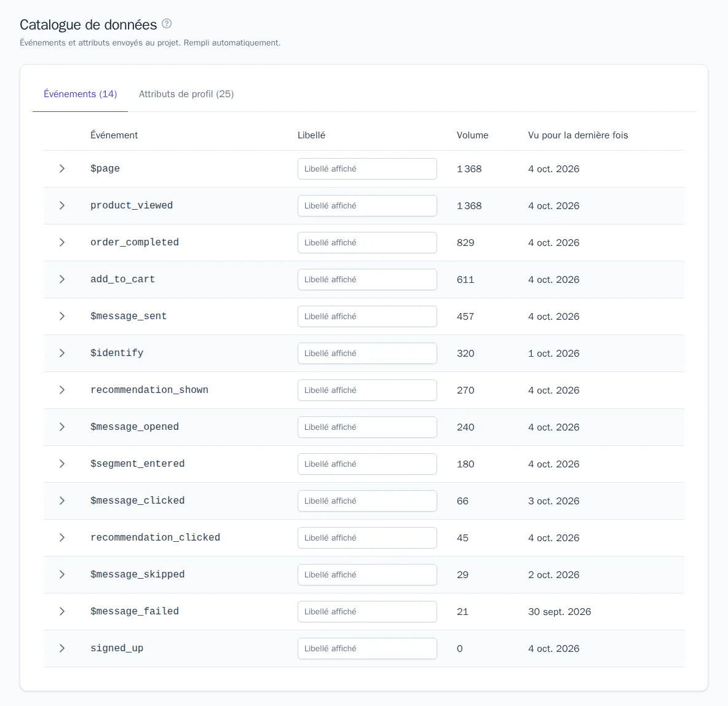This screenshot has width=728, height=706.
Task: Expand the $message_failed event row
Action: tap(61, 611)
